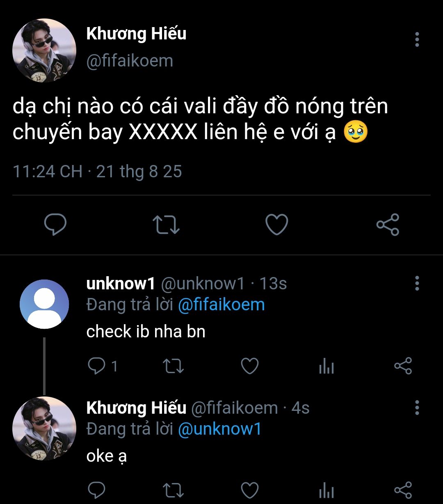
Task: Reply to the main tweet
Action: 55,225
